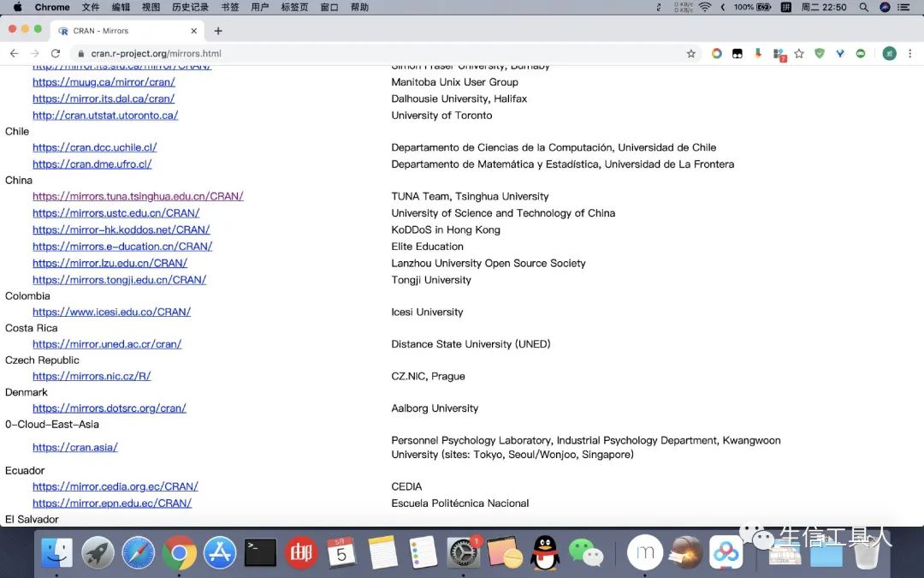Open QQ penguin app in dock
The image size is (924, 578).
[545, 553]
